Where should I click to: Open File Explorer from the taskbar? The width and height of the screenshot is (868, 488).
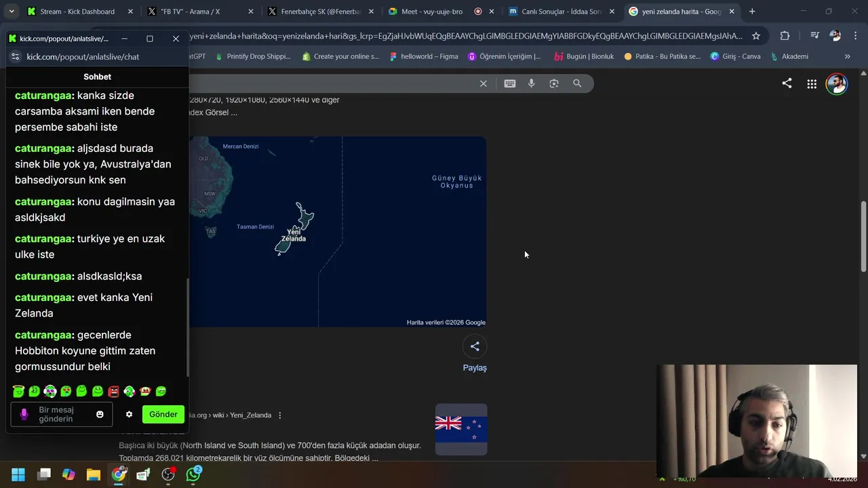click(x=94, y=474)
